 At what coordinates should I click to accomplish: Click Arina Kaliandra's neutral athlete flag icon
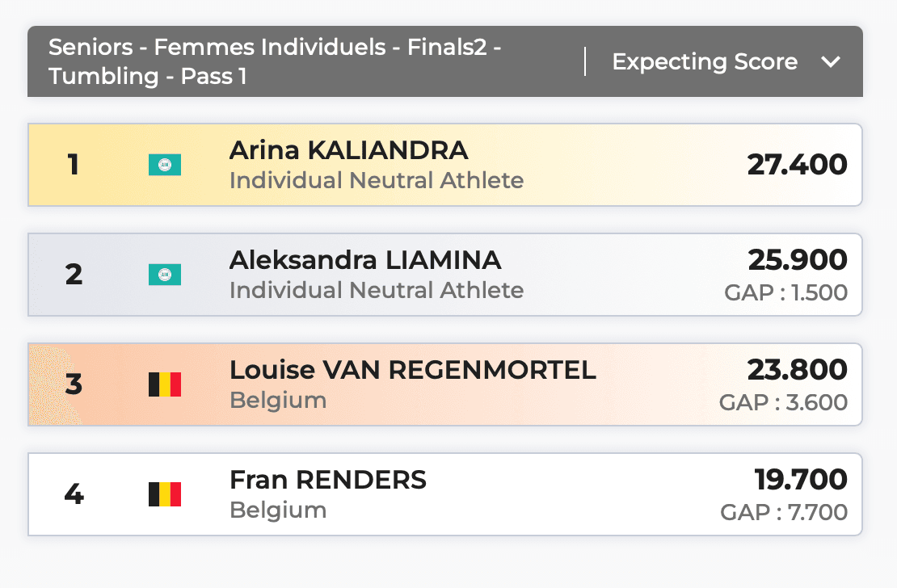(x=165, y=166)
